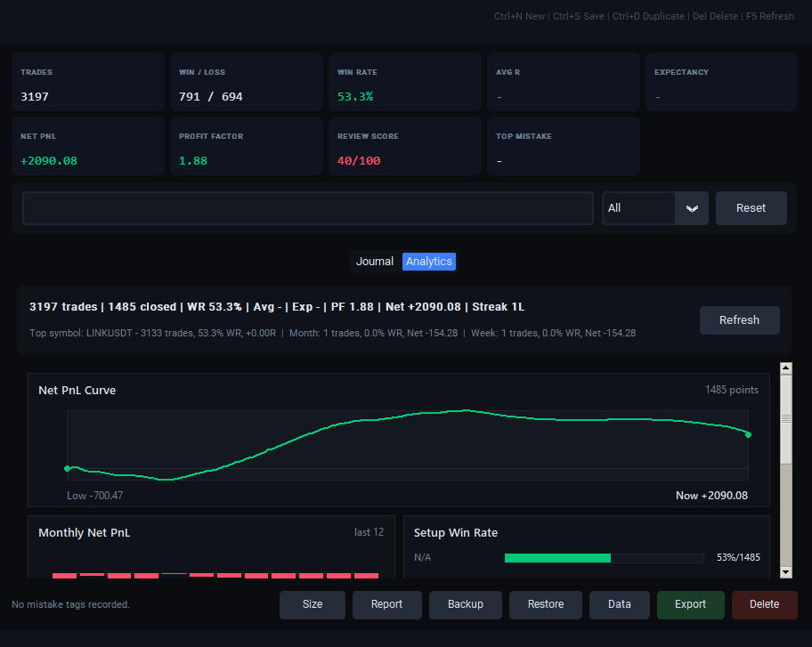This screenshot has height=647, width=812.
Task: Click the Avg R card
Action: pyautogui.click(x=564, y=82)
